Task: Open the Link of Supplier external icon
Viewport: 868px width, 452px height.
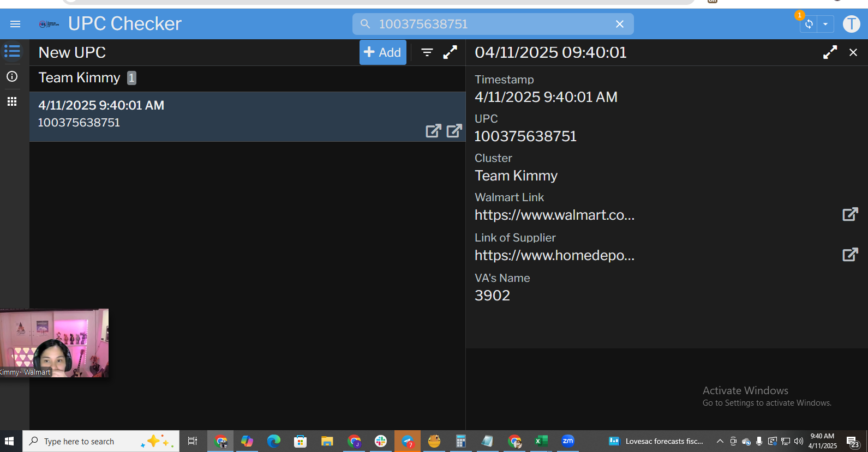Action: (850, 255)
